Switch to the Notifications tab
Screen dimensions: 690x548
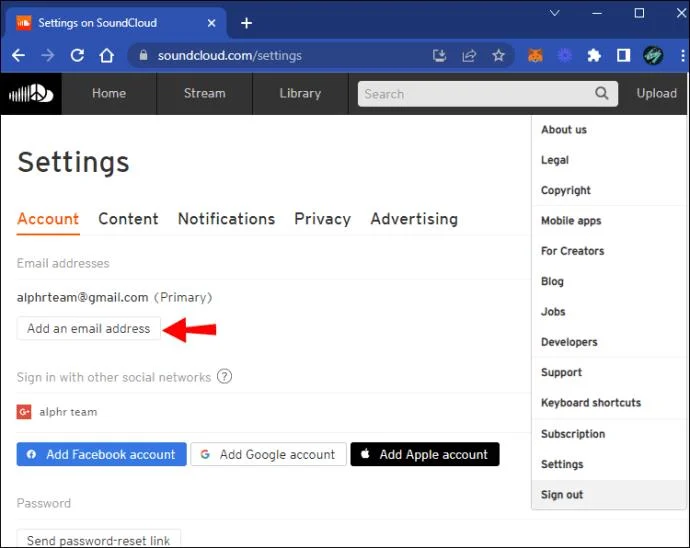click(226, 219)
